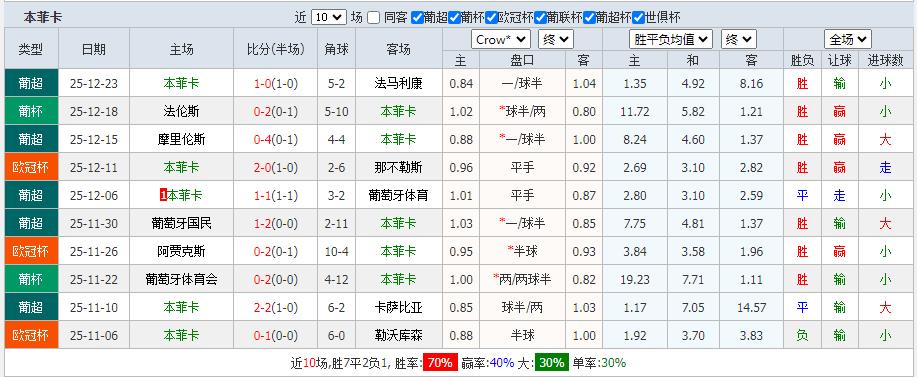Click the 角球 column header
Viewport: 917px width, 377px height.
click(336, 49)
